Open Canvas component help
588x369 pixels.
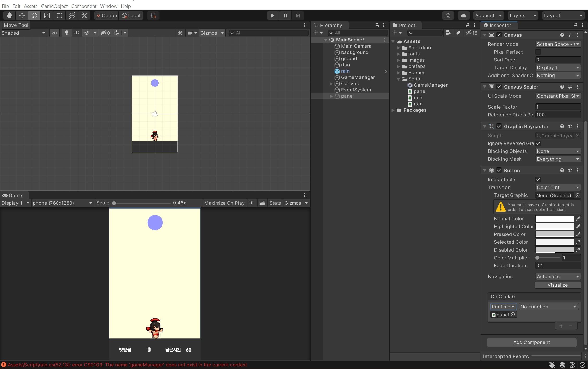point(562,35)
